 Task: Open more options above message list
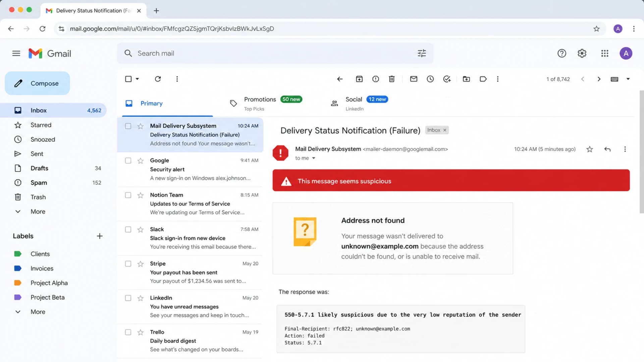177,79
